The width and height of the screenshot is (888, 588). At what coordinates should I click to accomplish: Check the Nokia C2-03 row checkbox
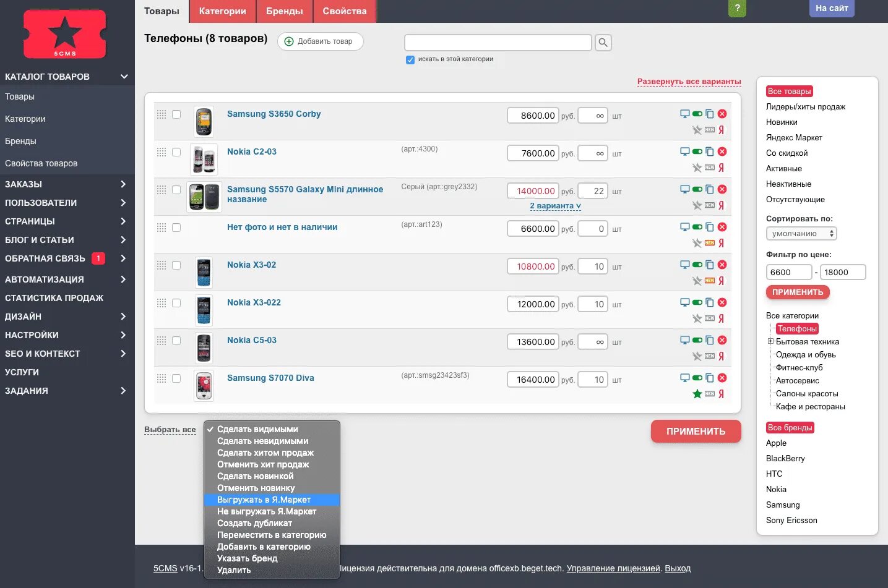coord(176,152)
